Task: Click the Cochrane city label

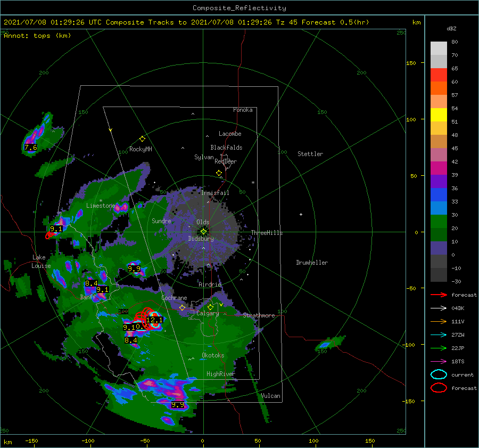Action: tap(174, 298)
